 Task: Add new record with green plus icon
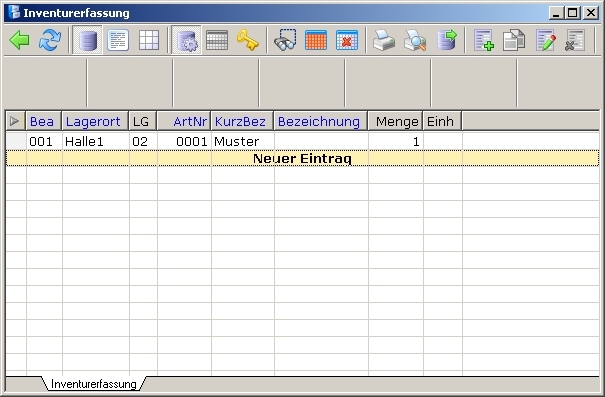pyautogui.click(x=484, y=40)
